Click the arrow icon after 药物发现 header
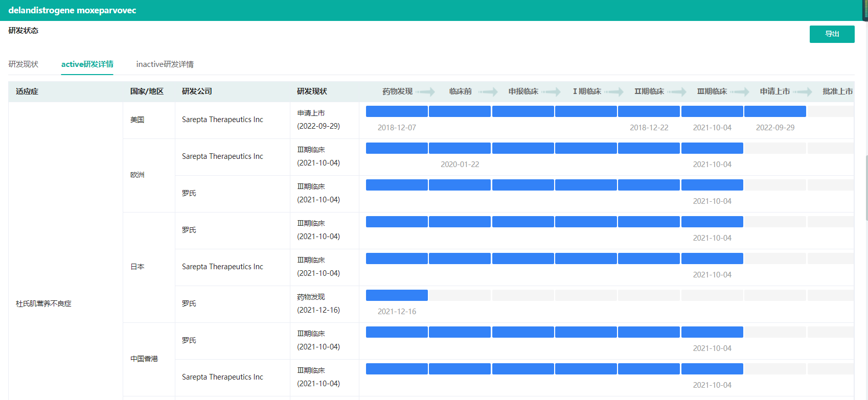This screenshot has height=400, width=868. click(x=425, y=92)
